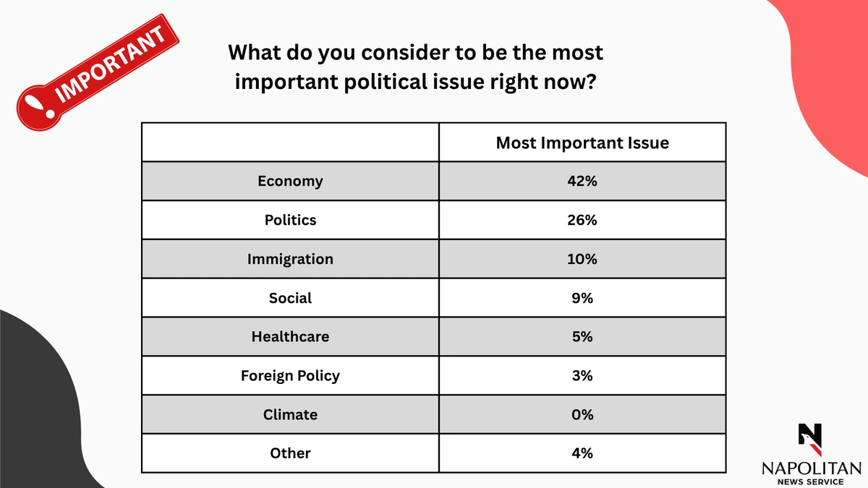Select the Politics row label

290,220
